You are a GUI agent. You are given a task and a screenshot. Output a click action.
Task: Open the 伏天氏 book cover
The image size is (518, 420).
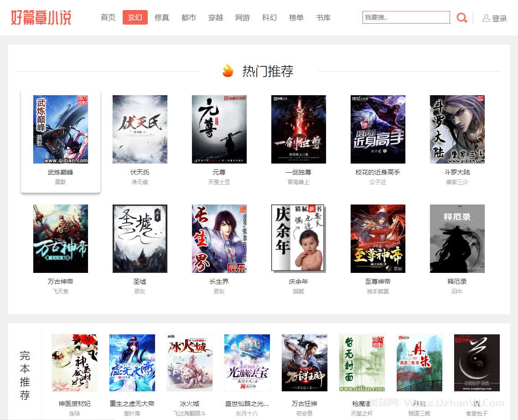140,129
